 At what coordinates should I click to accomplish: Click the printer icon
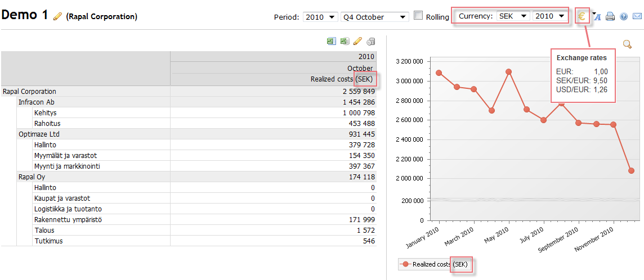(x=610, y=17)
